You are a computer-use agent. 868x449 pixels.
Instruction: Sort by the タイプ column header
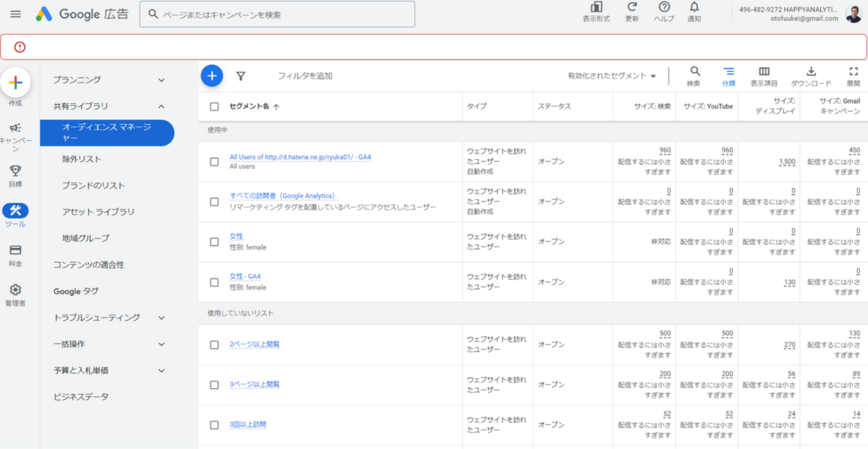[x=477, y=106]
